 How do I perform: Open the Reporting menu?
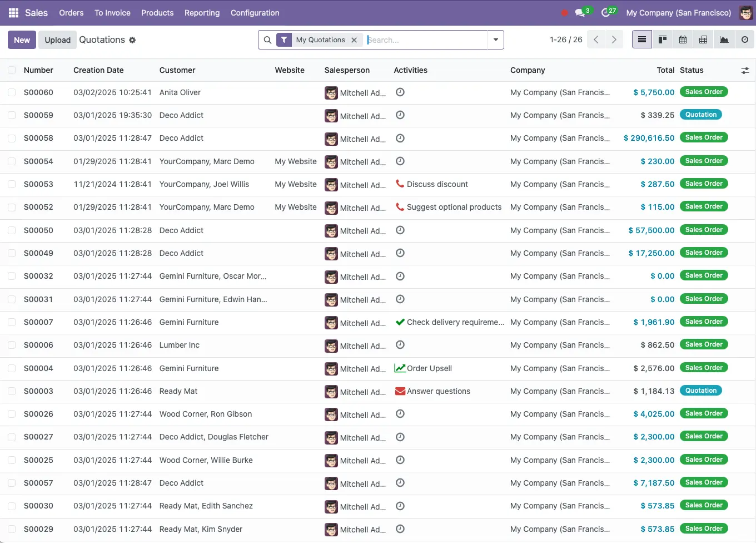click(x=202, y=12)
